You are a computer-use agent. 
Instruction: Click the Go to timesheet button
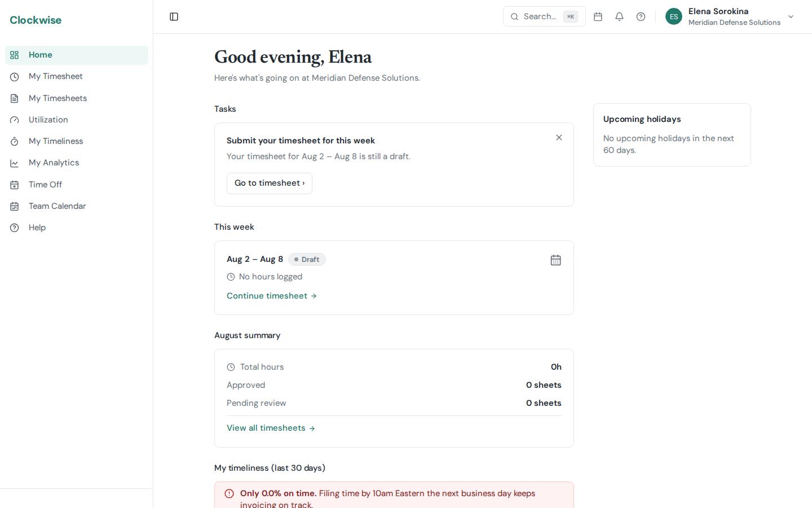[270, 183]
